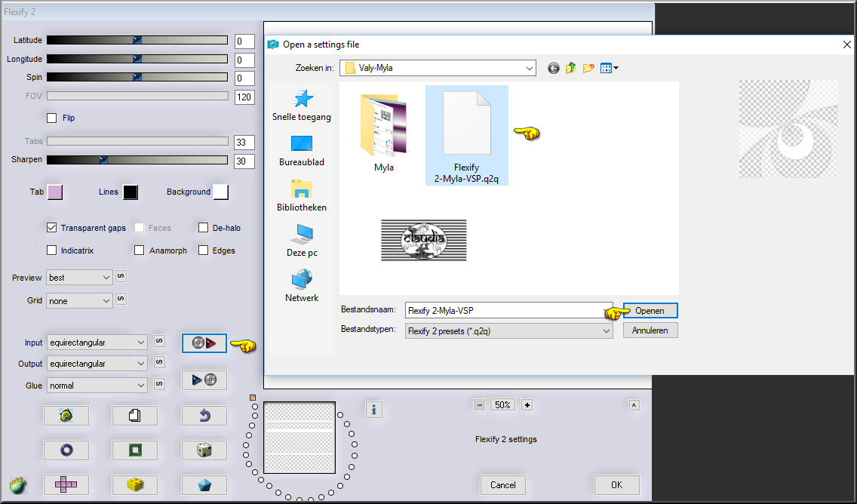Open the Glue mode dropdown

coord(97,386)
